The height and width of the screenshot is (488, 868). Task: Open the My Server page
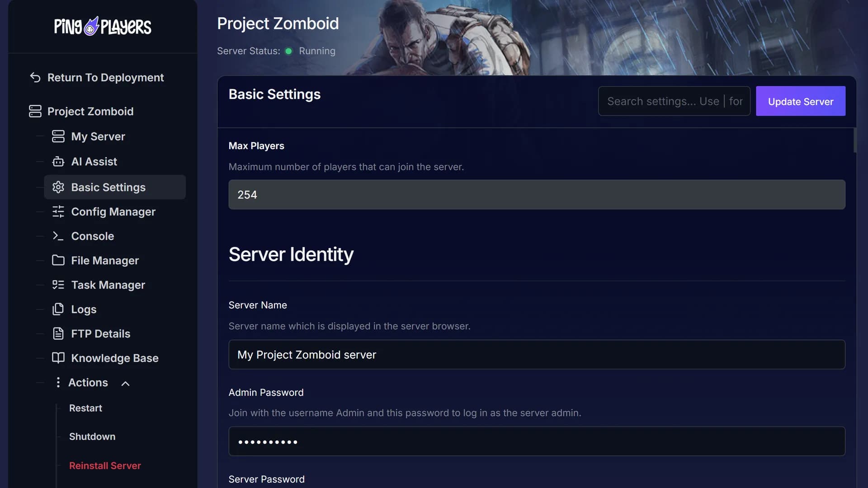coord(98,136)
